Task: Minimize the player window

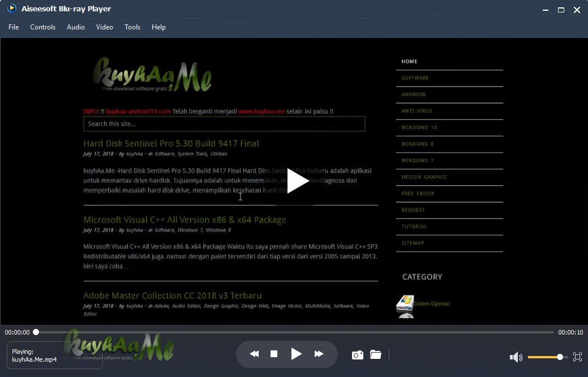Action: point(546,10)
